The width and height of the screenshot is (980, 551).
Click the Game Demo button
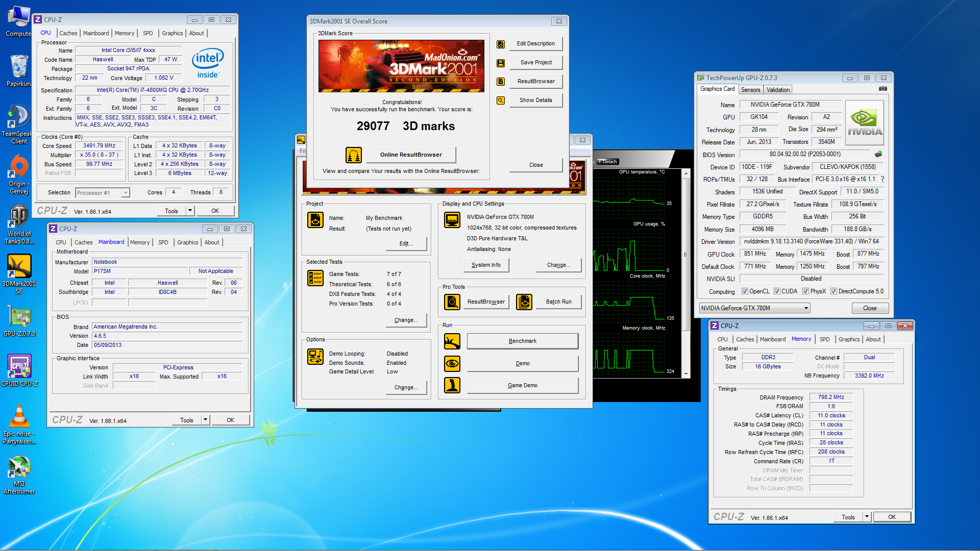[x=523, y=385]
